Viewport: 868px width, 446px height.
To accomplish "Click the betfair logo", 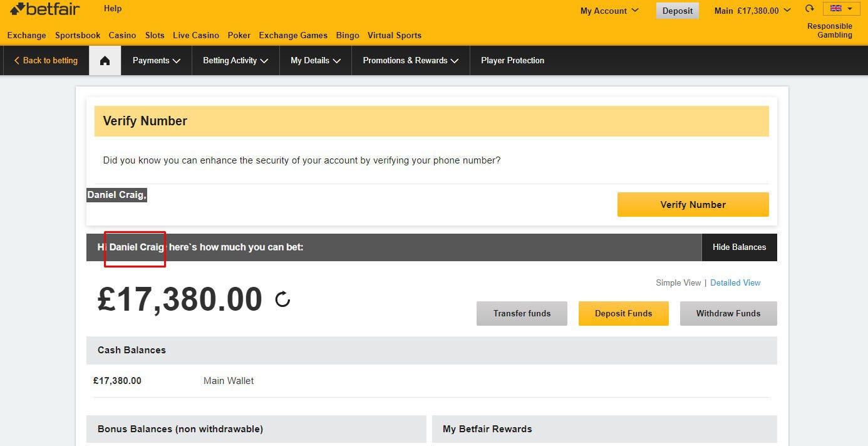I will pyautogui.click(x=44, y=9).
